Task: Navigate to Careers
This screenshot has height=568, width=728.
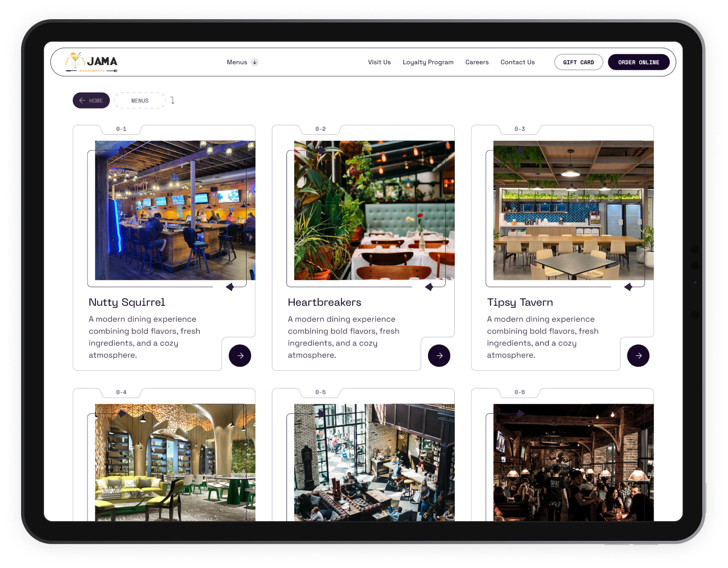Action: [x=477, y=62]
